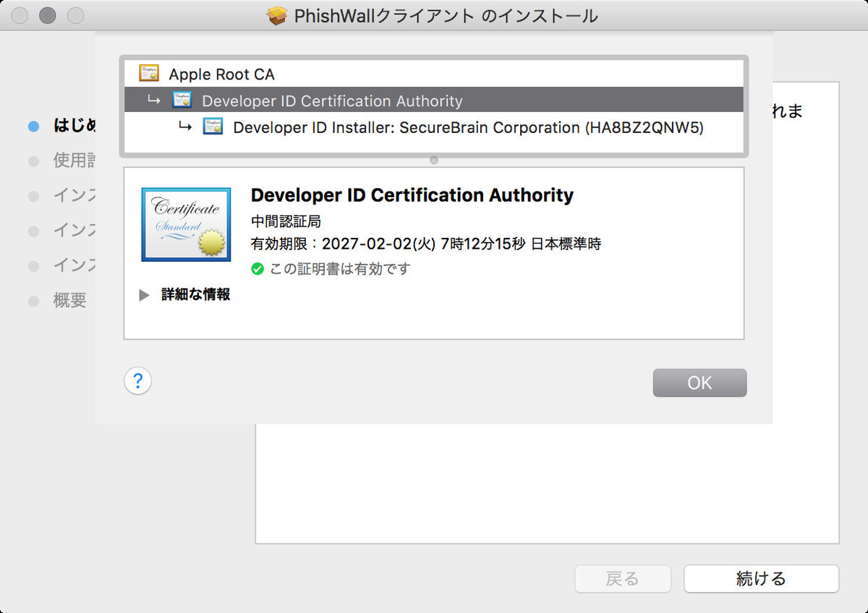Open help with the question mark button

coord(138,380)
